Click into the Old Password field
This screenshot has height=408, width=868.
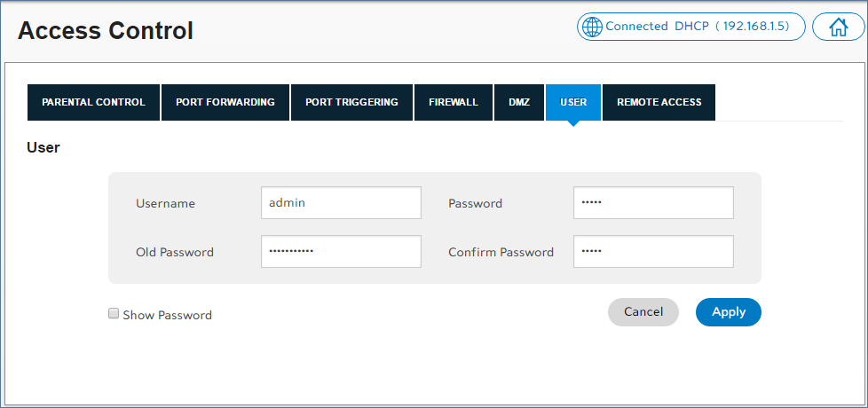(x=341, y=251)
